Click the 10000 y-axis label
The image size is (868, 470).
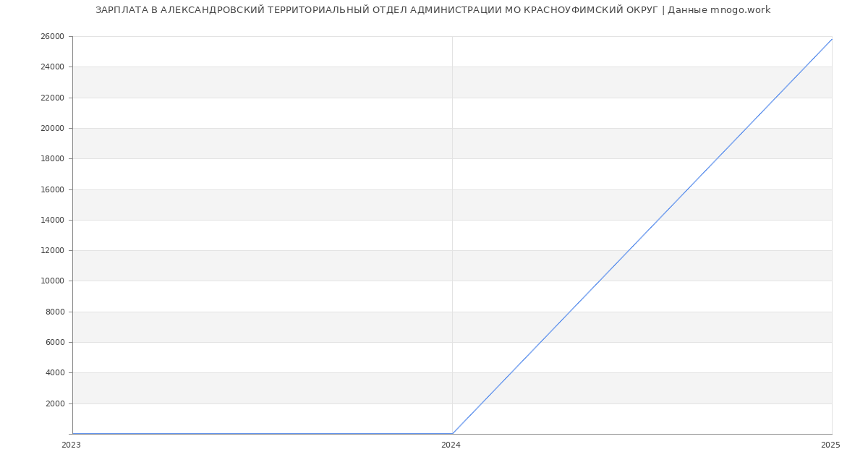click(52, 281)
